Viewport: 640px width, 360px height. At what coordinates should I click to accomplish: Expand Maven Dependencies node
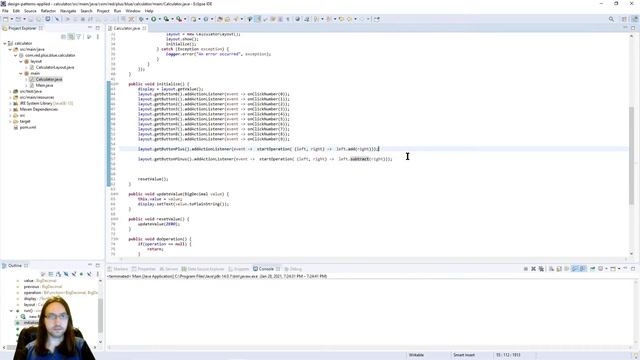coord(10,109)
